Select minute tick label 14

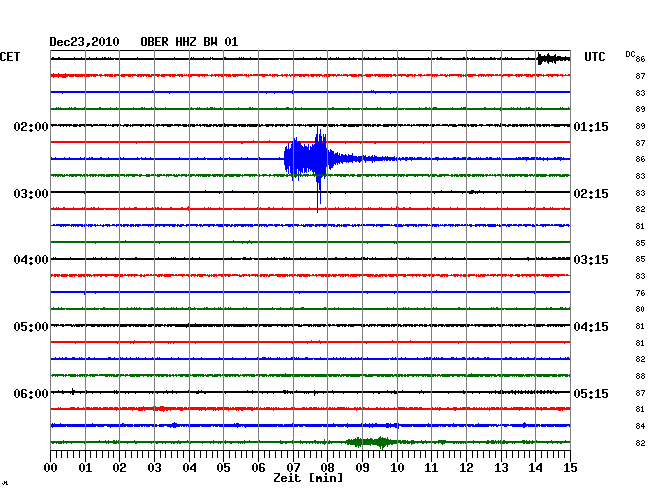535,468
